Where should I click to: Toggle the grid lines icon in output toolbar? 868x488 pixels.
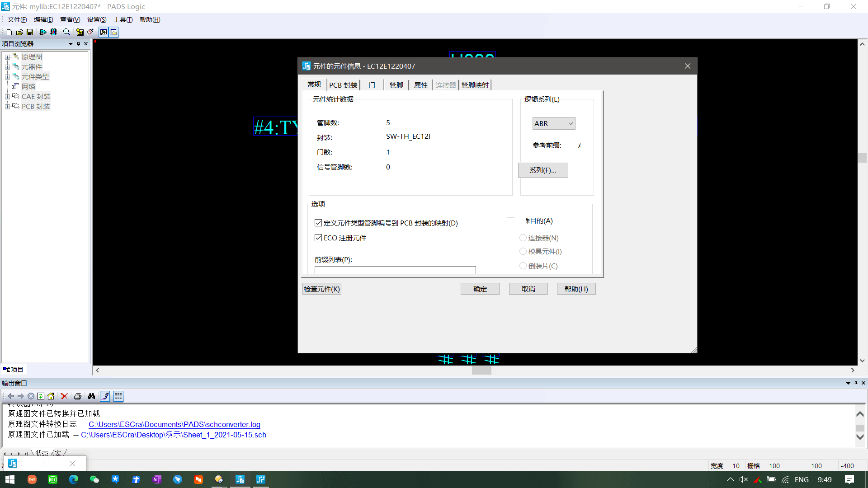(118, 396)
